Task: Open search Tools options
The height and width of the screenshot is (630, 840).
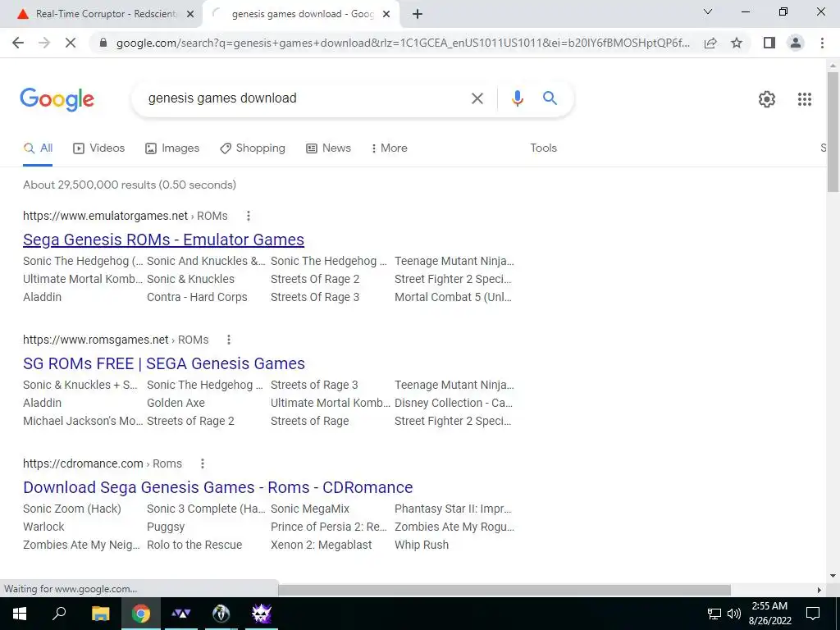Action: 543,148
